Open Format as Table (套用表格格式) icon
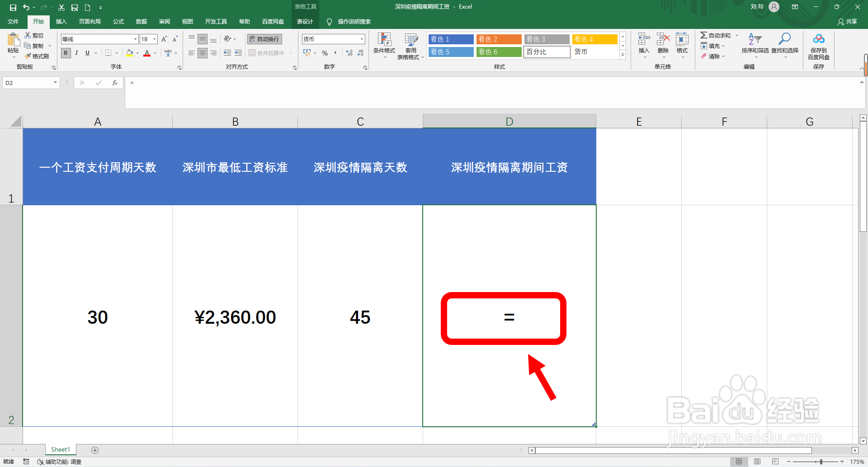This screenshot has width=868, height=467. [x=411, y=40]
